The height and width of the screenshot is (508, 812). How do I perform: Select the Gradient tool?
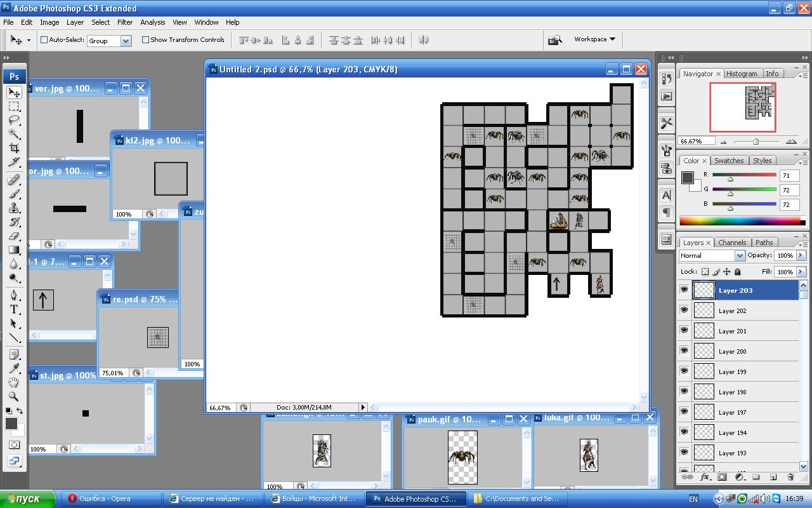14,250
